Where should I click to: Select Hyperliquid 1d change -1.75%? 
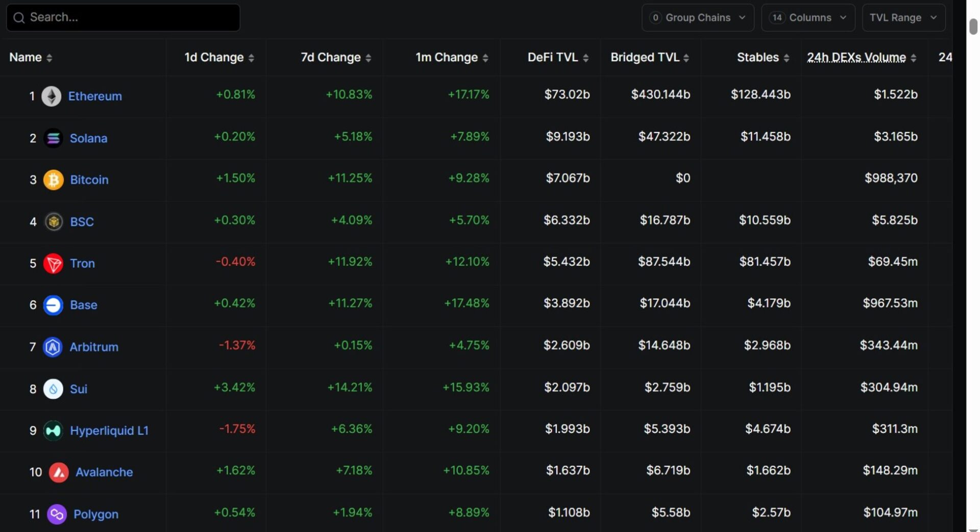237,429
